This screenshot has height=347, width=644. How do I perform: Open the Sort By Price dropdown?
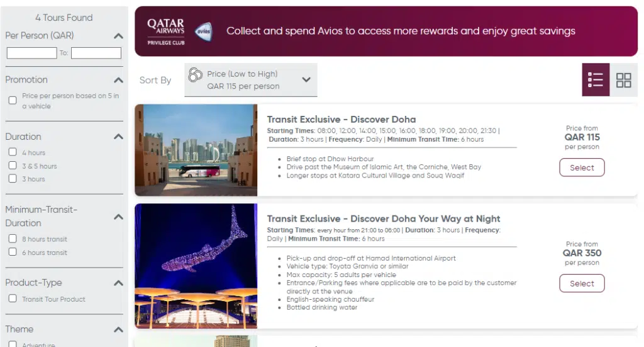(x=250, y=80)
